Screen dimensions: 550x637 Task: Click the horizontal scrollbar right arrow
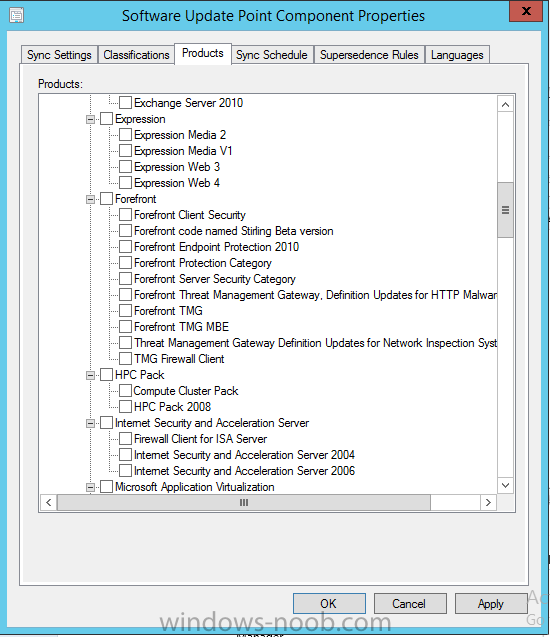pyautogui.click(x=488, y=503)
